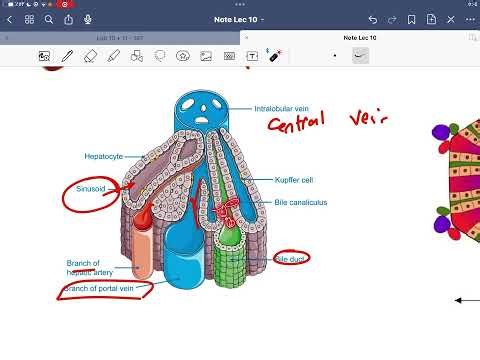The width and height of the screenshot is (480, 360).
Task: Redo the undone action
Action: (x=392, y=20)
